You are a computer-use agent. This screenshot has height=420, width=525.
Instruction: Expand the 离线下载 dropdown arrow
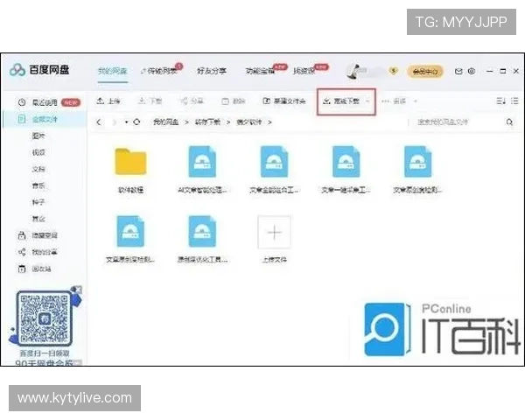(367, 101)
